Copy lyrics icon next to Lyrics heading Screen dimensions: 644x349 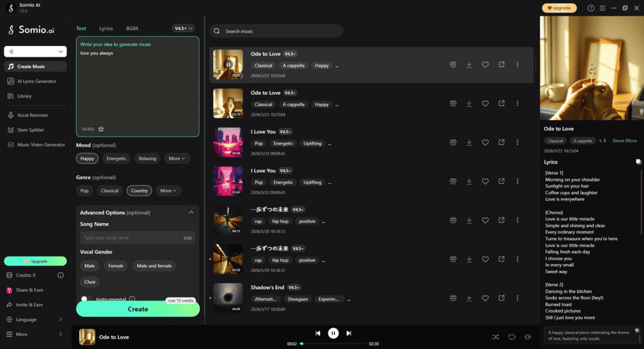[638, 162]
